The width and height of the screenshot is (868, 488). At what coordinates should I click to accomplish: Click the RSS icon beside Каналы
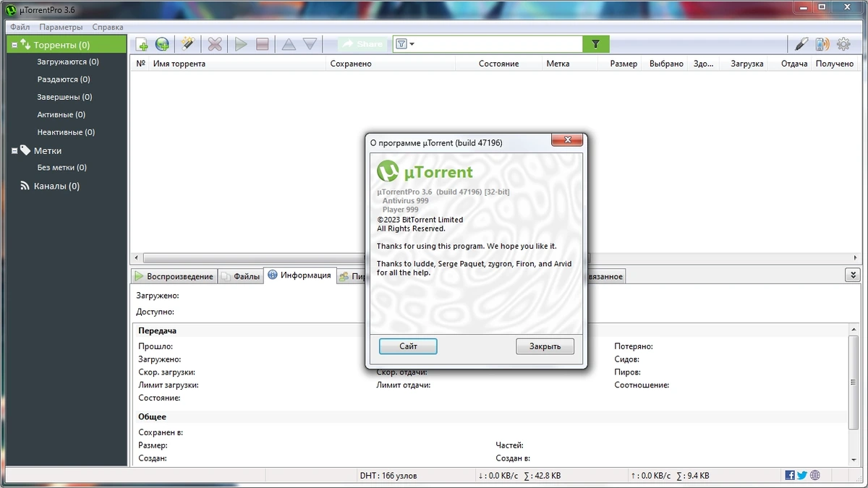point(25,186)
